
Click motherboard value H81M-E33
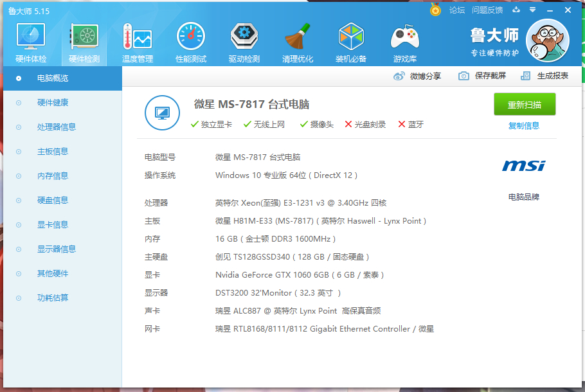(321, 221)
